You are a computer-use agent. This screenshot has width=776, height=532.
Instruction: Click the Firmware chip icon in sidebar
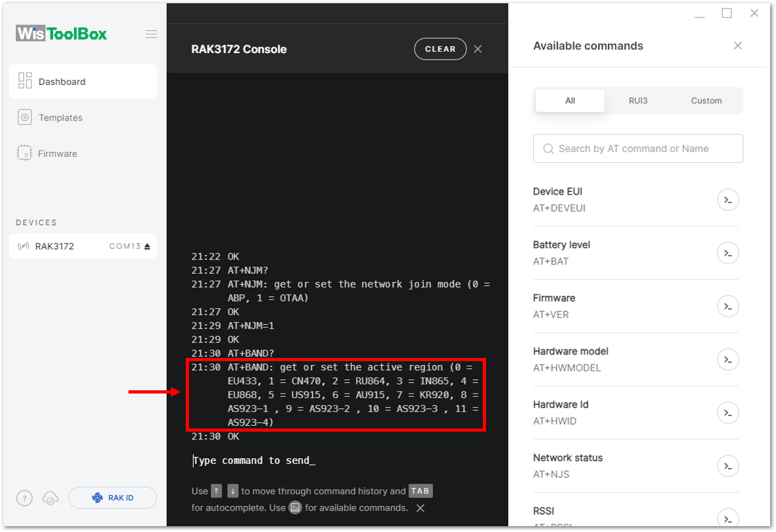[24, 153]
